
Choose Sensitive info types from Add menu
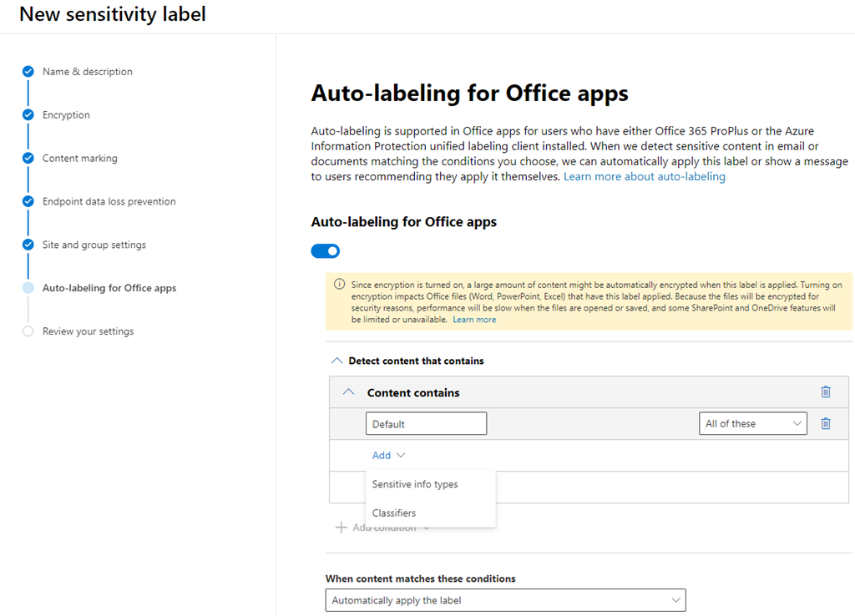[x=415, y=485]
